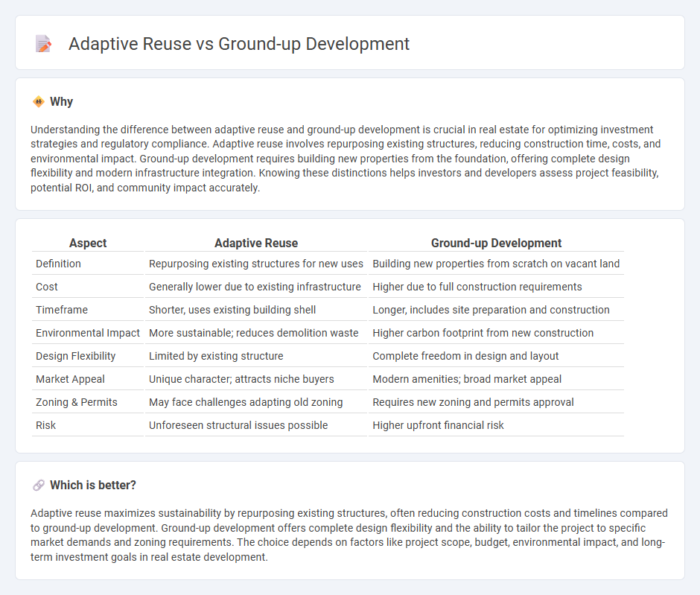Click the 'Cost' row label
Image resolution: width=700 pixels, height=595 pixels.
(46, 287)
